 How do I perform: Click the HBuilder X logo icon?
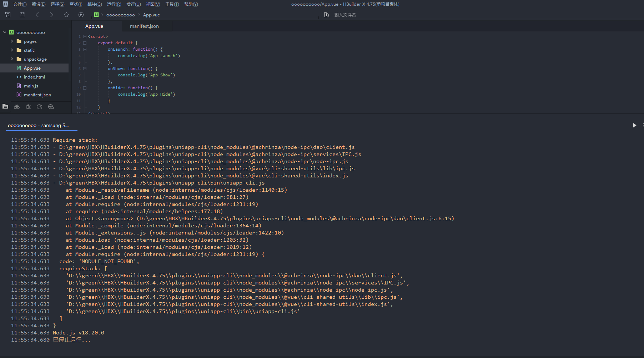point(5,4)
